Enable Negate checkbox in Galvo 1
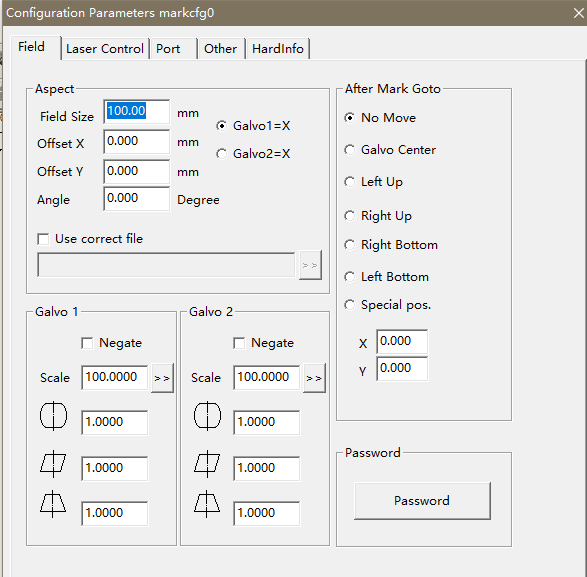587x577 pixels. tap(87, 343)
